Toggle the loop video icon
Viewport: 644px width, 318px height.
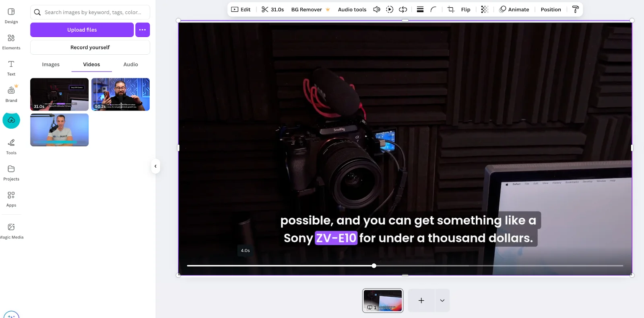click(403, 9)
